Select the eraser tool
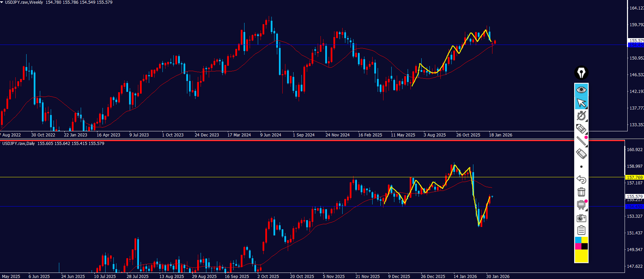Viewport: 644px width, 279px height. click(581, 154)
